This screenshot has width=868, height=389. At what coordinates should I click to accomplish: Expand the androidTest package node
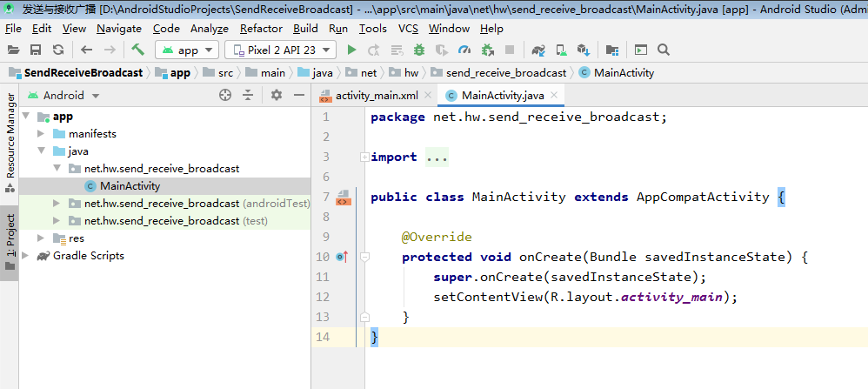pyautogui.click(x=57, y=204)
